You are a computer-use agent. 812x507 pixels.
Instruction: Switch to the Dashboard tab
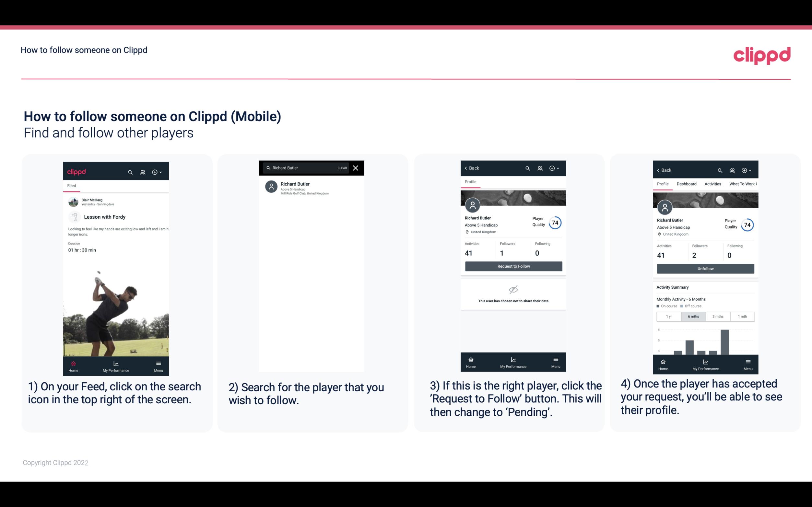687,184
